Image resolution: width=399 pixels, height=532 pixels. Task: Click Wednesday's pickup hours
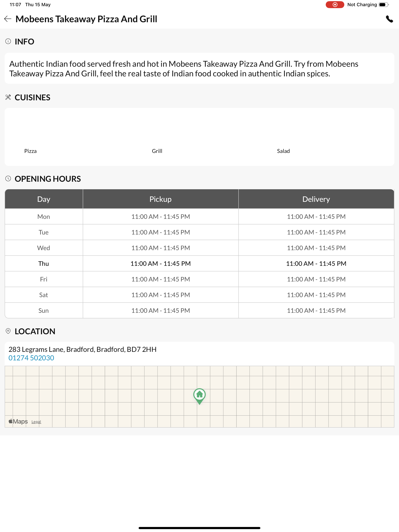(161, 248)
